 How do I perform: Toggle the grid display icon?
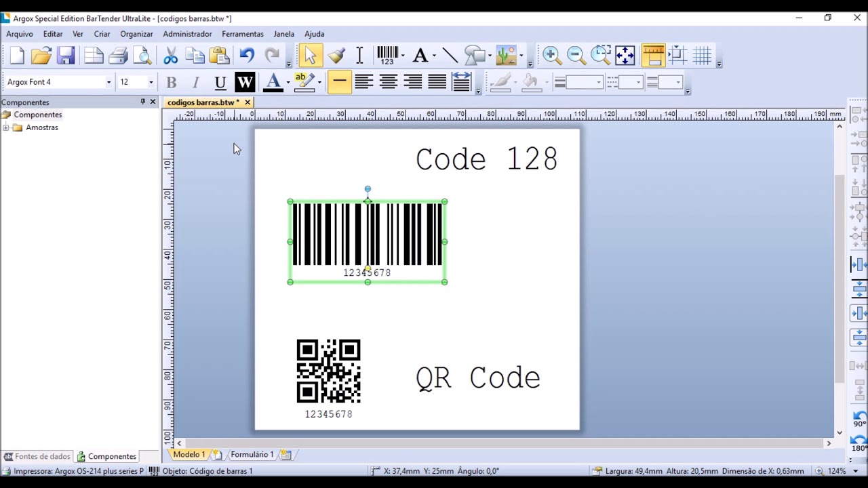tap(702, 56)
